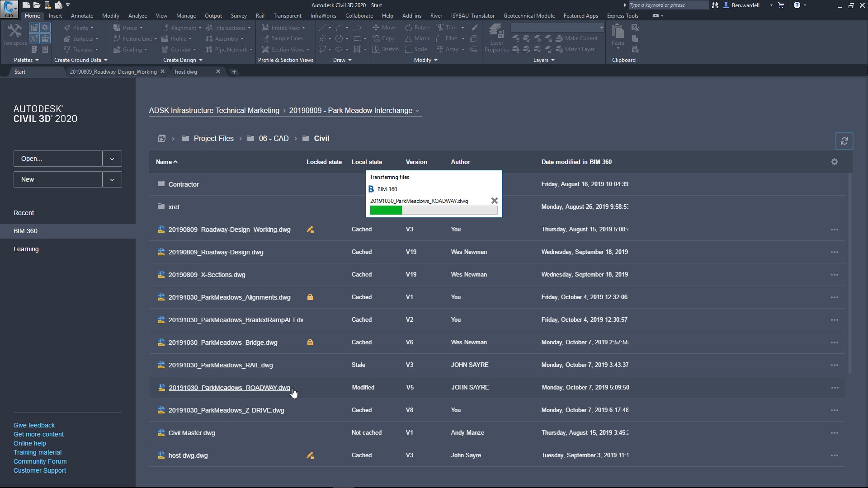Close the host dwg tab
The height and width of the screenshot is (488, 868).
218,71
